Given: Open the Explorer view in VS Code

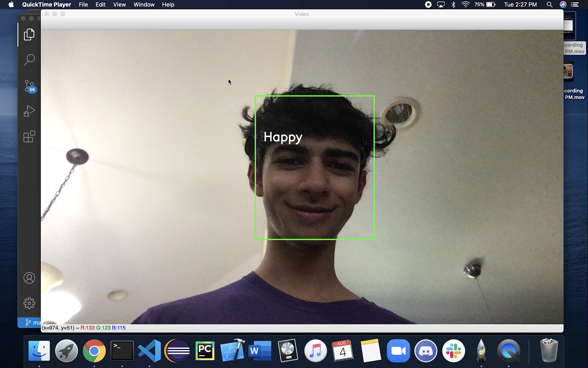Looking at the screenshot, I should point(29,35).
